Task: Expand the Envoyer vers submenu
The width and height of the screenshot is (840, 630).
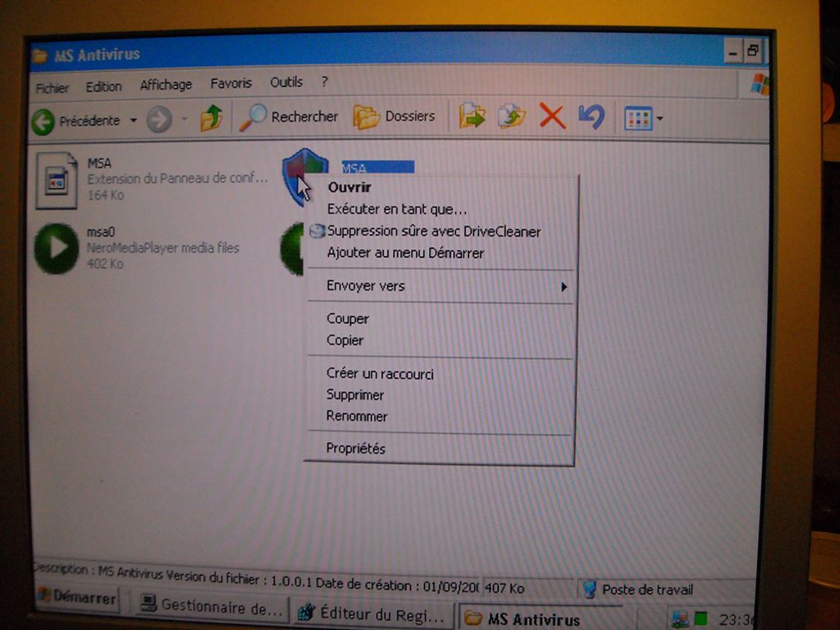Action: coord(440,286)
